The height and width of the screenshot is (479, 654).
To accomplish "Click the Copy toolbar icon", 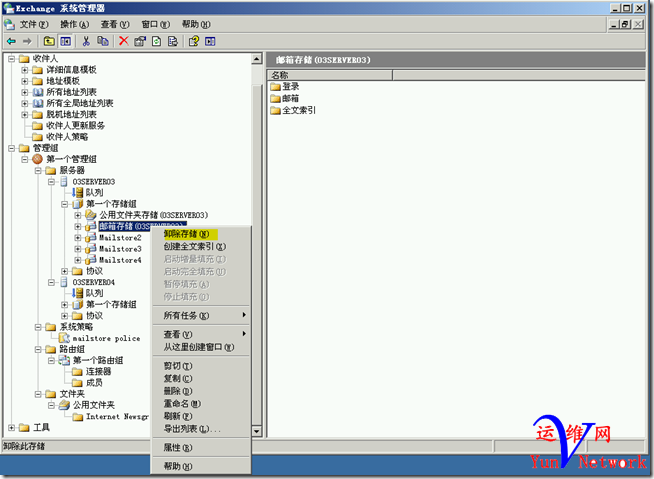I will coord(103,41).
